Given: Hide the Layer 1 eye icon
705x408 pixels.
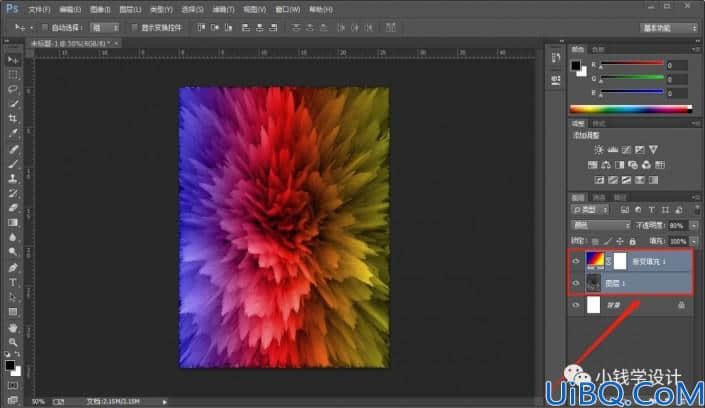Looking at the screenshot, I should point(576,283).
